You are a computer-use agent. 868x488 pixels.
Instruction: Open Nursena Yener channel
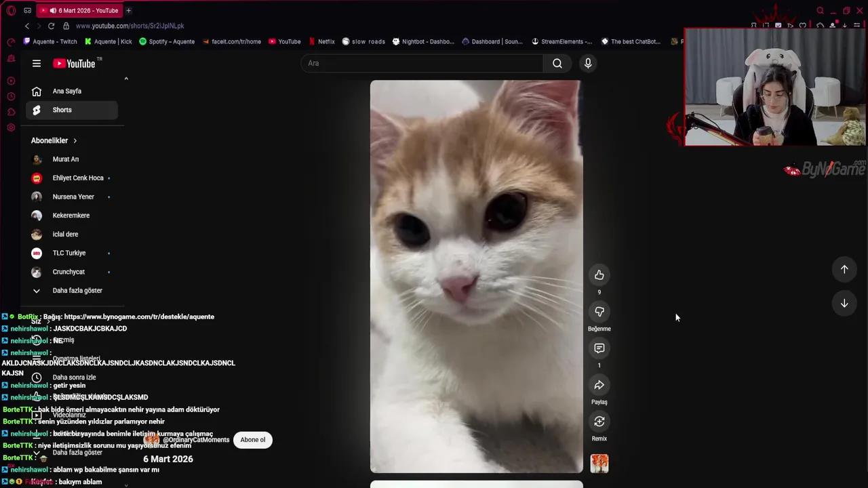[x=72, y=197]
